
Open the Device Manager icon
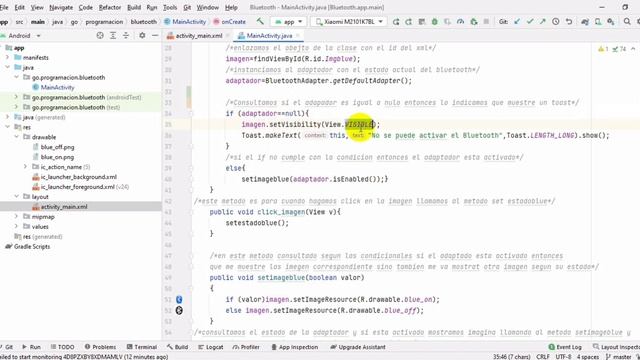(598, 22)
